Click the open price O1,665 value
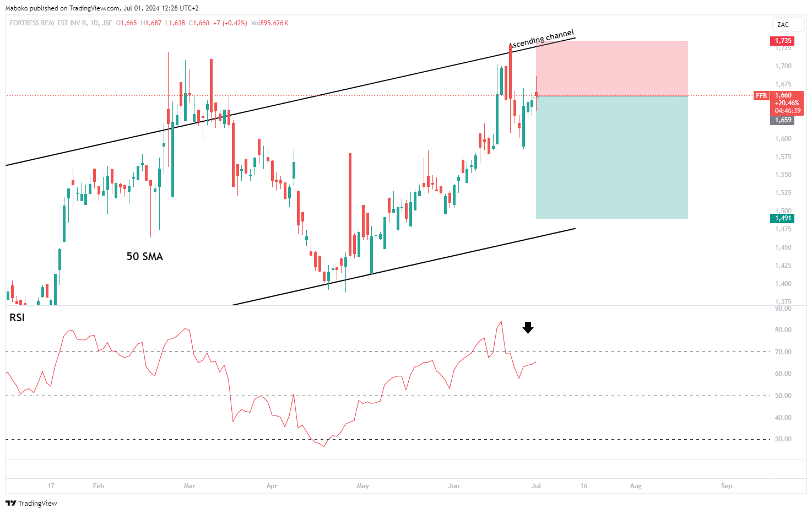 pyautogui.click(x=126, y=23)
